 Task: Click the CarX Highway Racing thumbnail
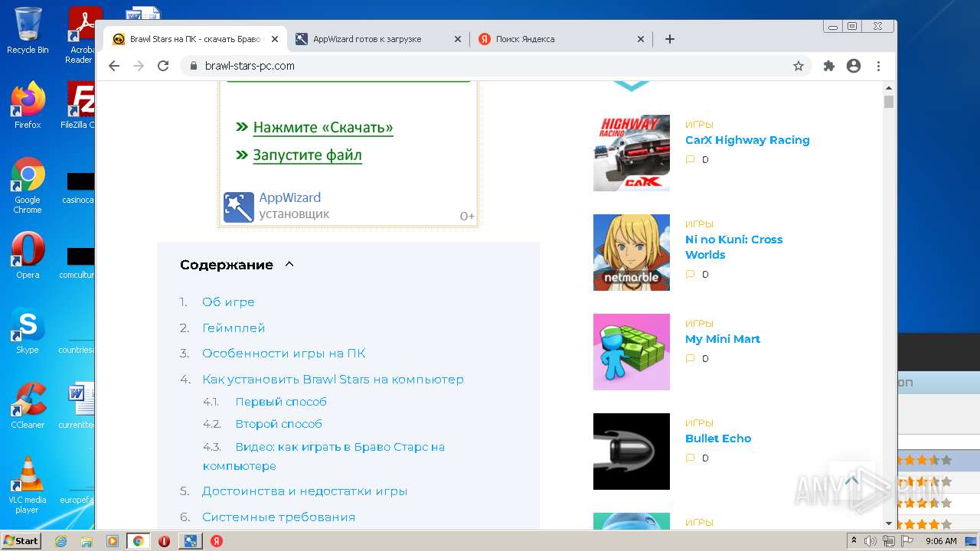point(632,153)
